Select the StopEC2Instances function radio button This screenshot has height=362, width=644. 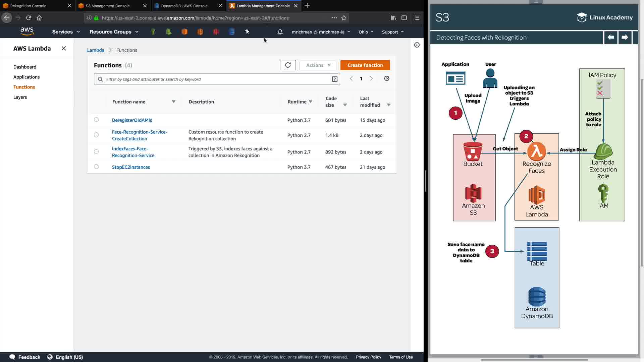pos(96,167)
